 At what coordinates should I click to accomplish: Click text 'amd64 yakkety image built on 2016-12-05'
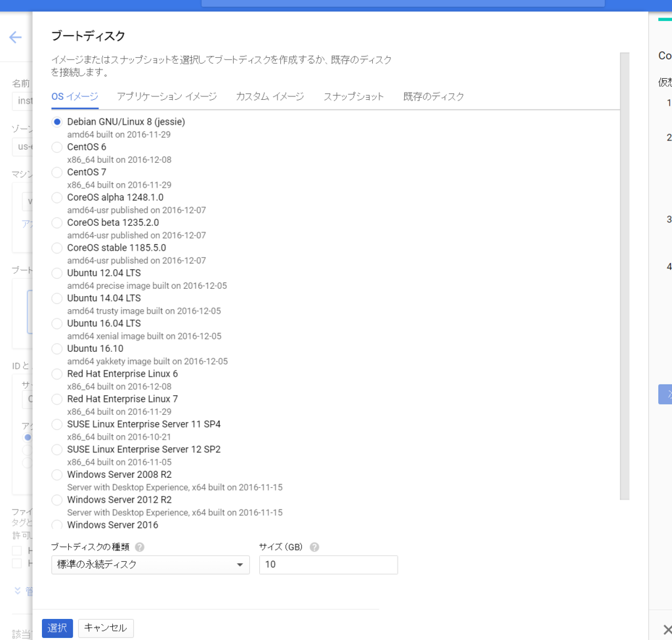pos(148,362)
